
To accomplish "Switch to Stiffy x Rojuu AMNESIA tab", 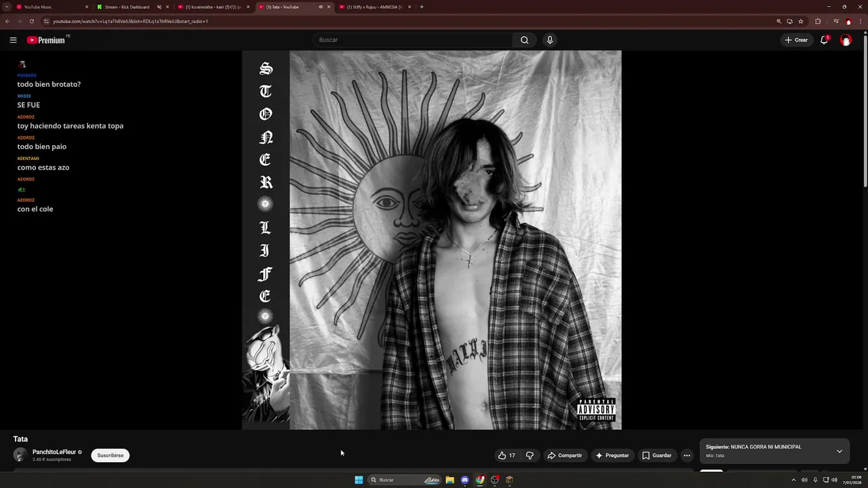I will coord(374,7).
